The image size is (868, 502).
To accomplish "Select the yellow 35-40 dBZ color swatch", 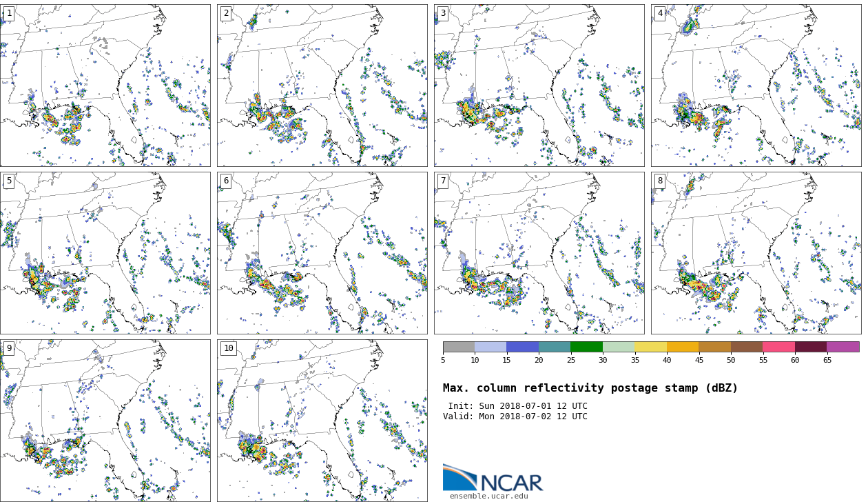I will [650, 347].
